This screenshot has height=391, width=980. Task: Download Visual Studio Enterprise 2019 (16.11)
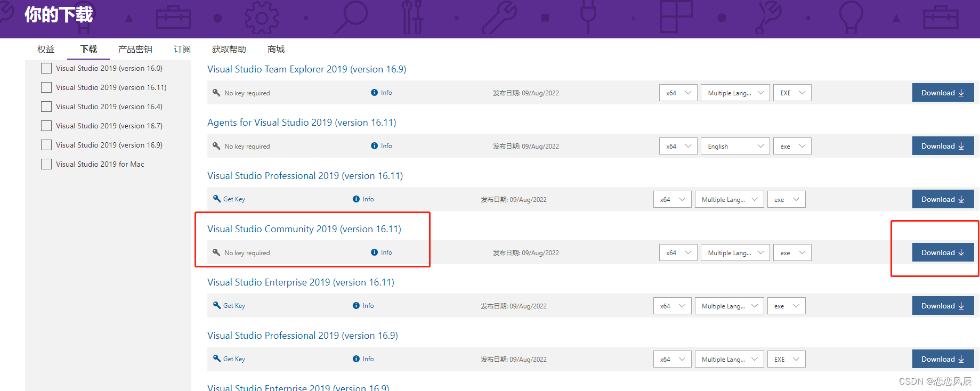click(943, 306)
